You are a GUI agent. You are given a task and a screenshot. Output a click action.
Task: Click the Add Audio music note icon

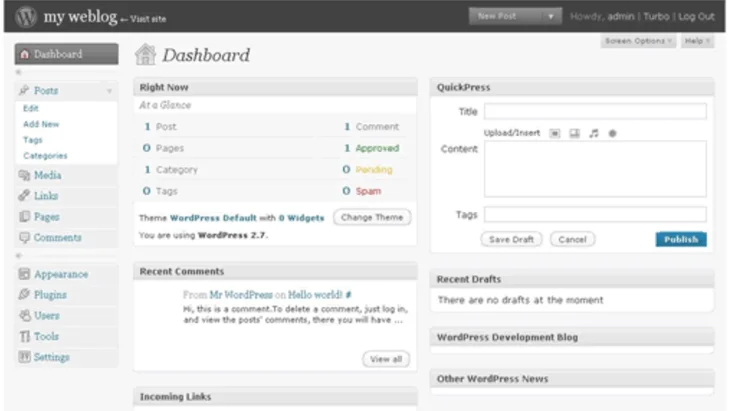pyautogui.click(x=594, y=134)
